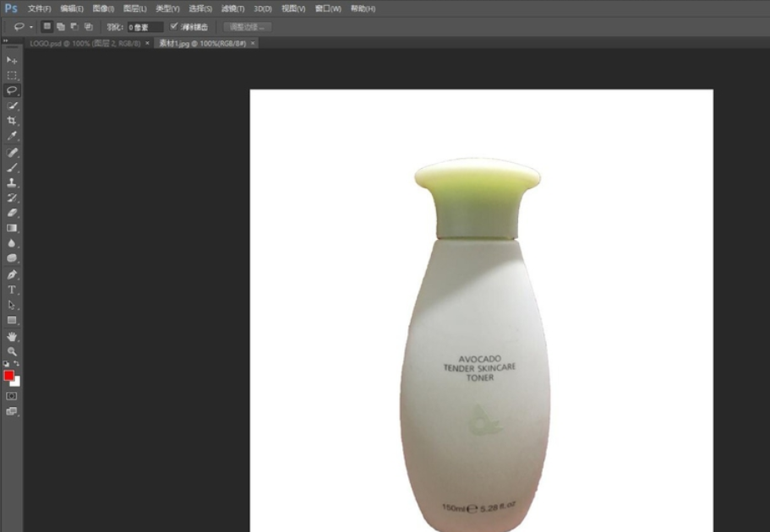Open the 3D(D) menu

click(263, 8)
